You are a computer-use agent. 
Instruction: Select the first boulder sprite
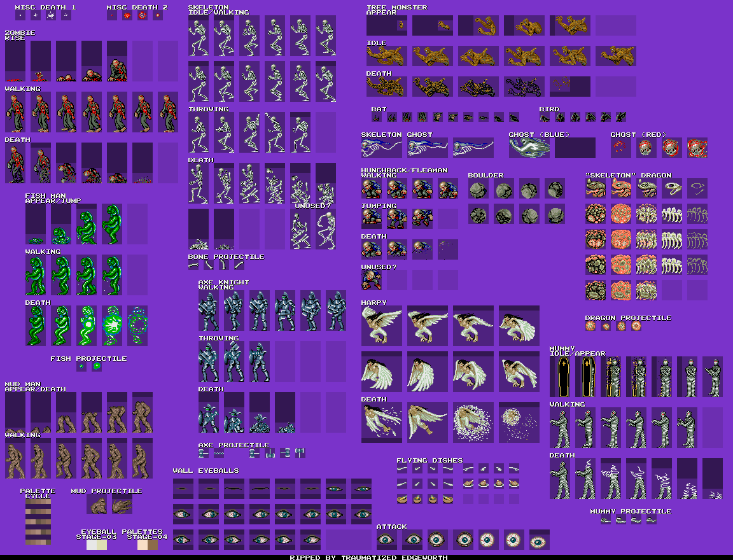click(478, 188)
